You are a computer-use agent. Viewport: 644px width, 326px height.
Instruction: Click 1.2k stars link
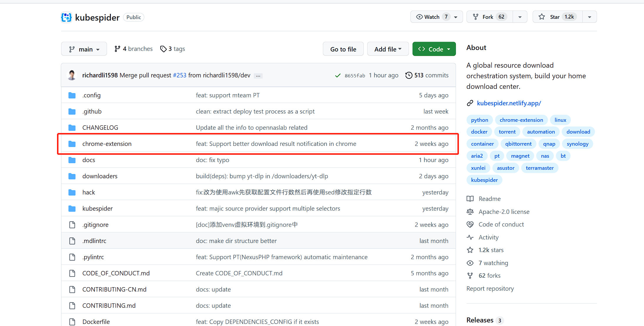coord(491,250)
